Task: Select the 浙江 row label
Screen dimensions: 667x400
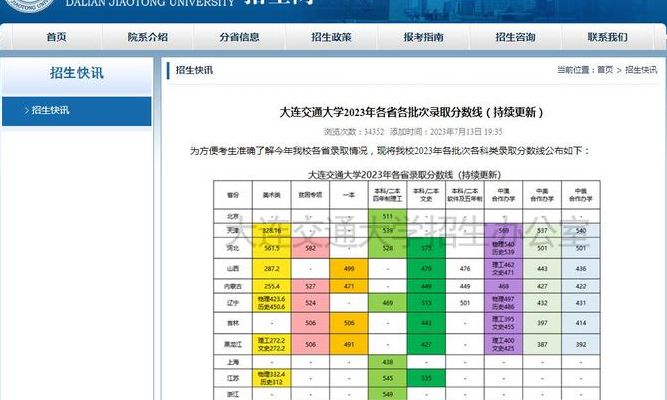Action: click(233, 394)
